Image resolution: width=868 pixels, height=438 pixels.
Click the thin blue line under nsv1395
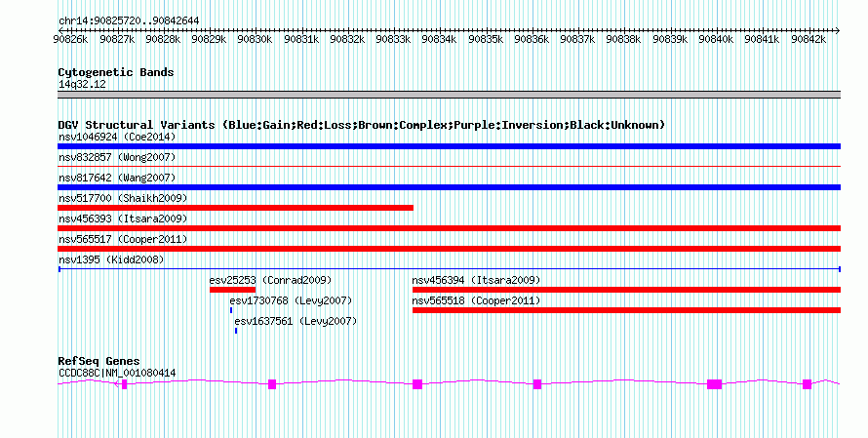point(449,269)
